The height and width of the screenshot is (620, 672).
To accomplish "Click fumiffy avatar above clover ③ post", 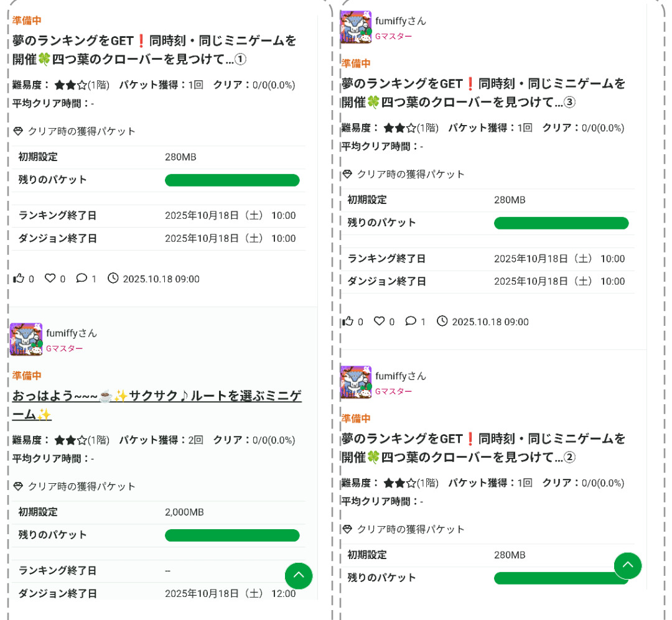I will point(356,27).
